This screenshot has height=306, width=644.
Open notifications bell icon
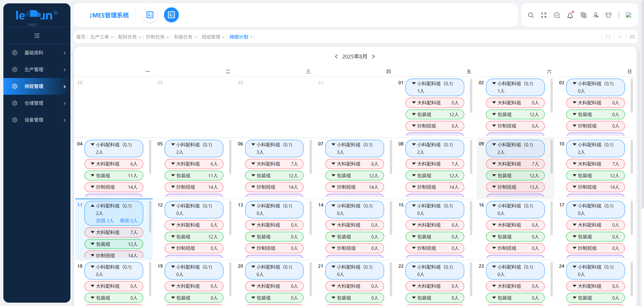(570, 15)
